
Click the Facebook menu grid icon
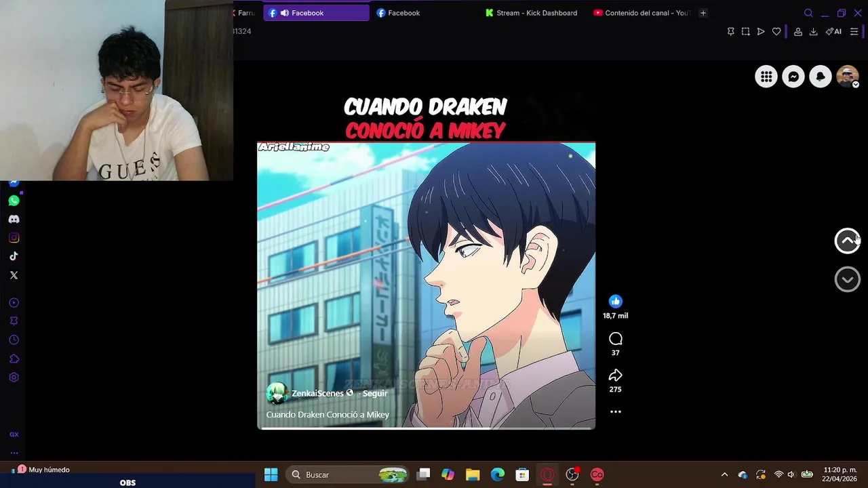766,77
